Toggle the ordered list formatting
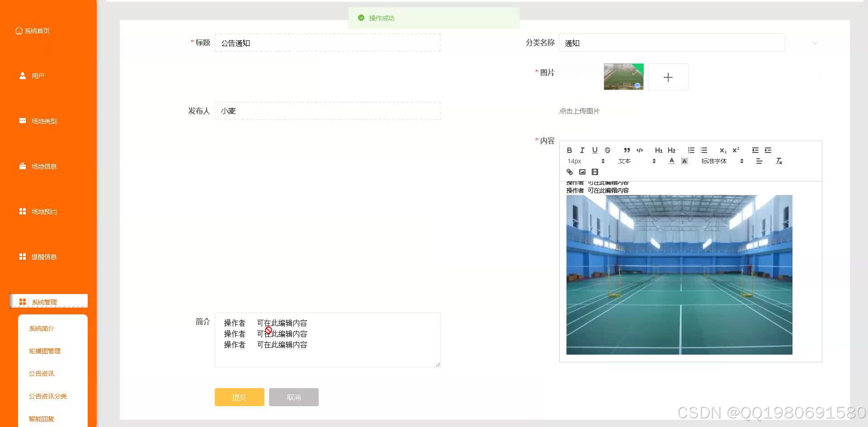This screenshot has height=427, width=868. pyautogui.click(x=691, y=150)
